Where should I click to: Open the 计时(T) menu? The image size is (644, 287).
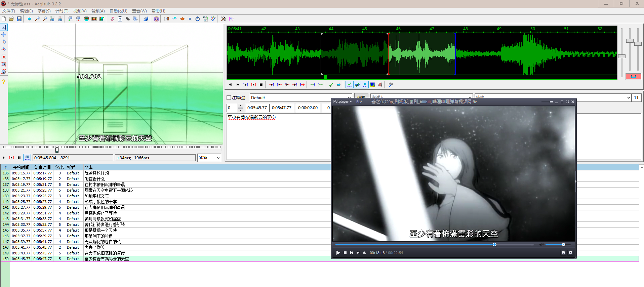point(62,11)
